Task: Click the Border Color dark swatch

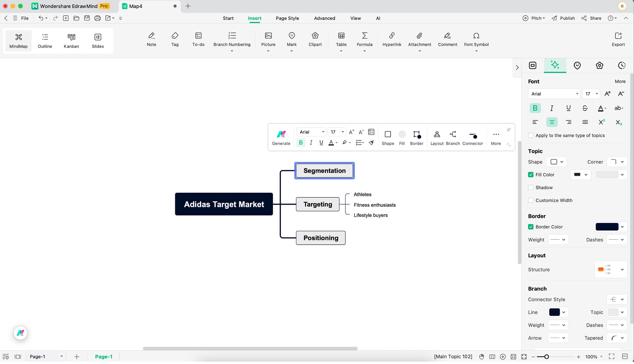Action: point(607,227)
